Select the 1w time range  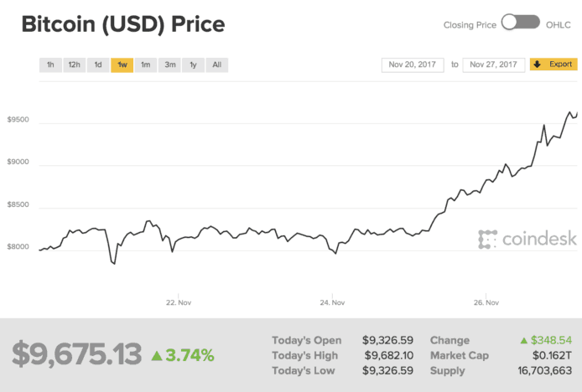[122, 64]
